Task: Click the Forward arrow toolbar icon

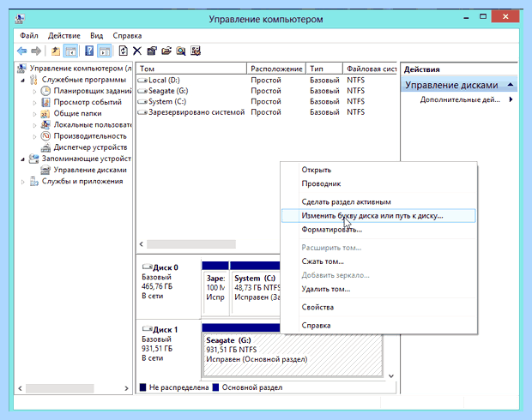Action: pos(36,51)
